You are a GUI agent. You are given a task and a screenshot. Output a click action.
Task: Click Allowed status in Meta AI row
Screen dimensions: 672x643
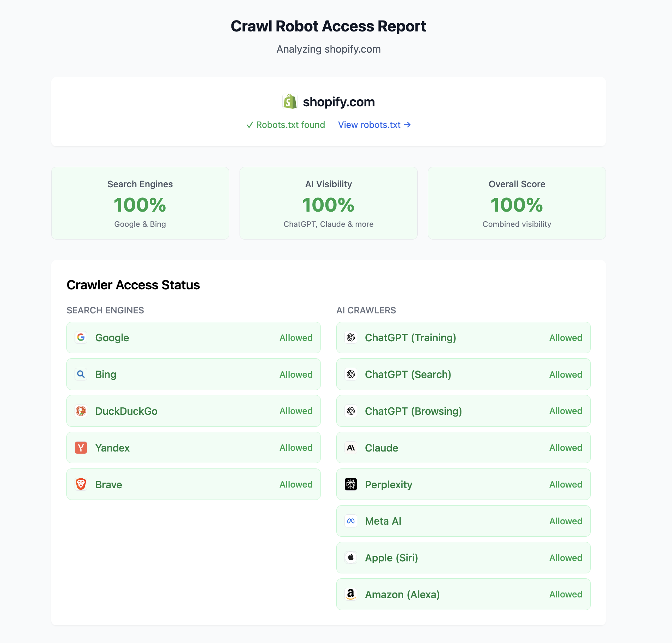tap(566, 521)
